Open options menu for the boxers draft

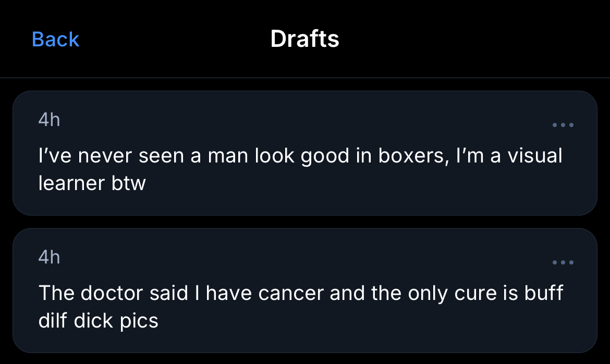tap(563, 125)
